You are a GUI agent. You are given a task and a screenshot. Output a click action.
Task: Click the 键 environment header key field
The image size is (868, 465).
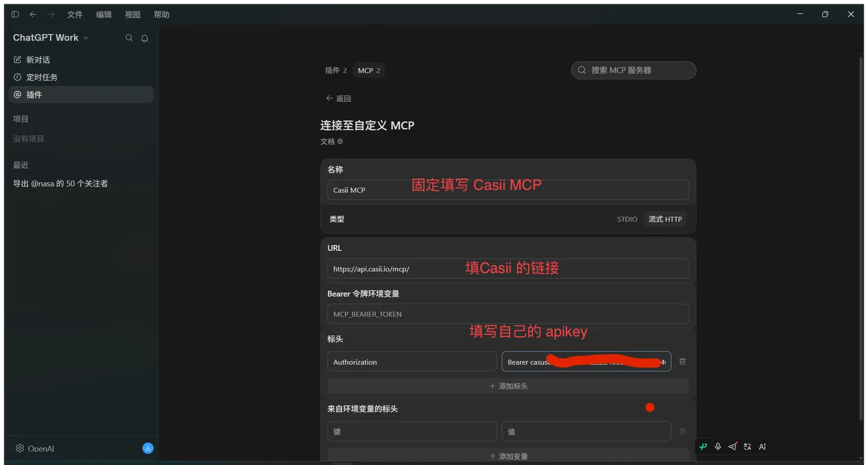(x=412, y=431)
